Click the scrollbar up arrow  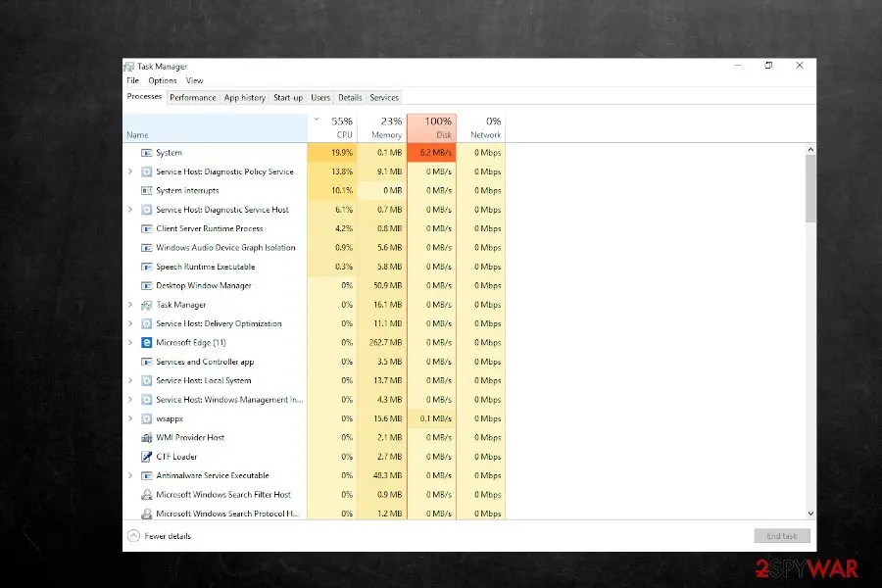pyautogui.click(x=810, y=150)
